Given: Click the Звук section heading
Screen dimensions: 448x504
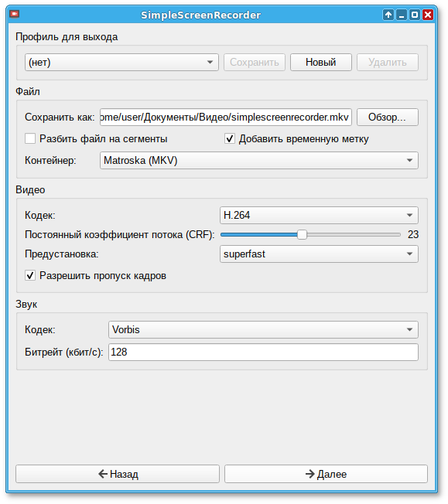Looking at the screenshot, I should tap(26, 304).
